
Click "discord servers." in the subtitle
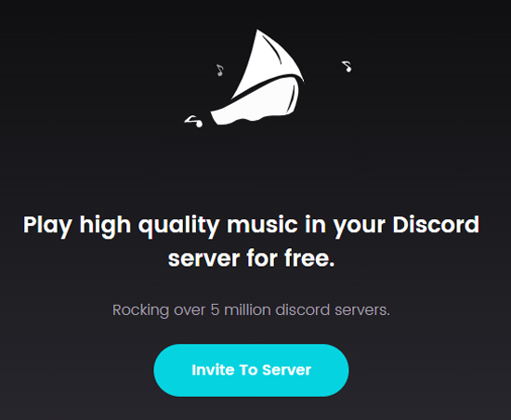[333, 309]
